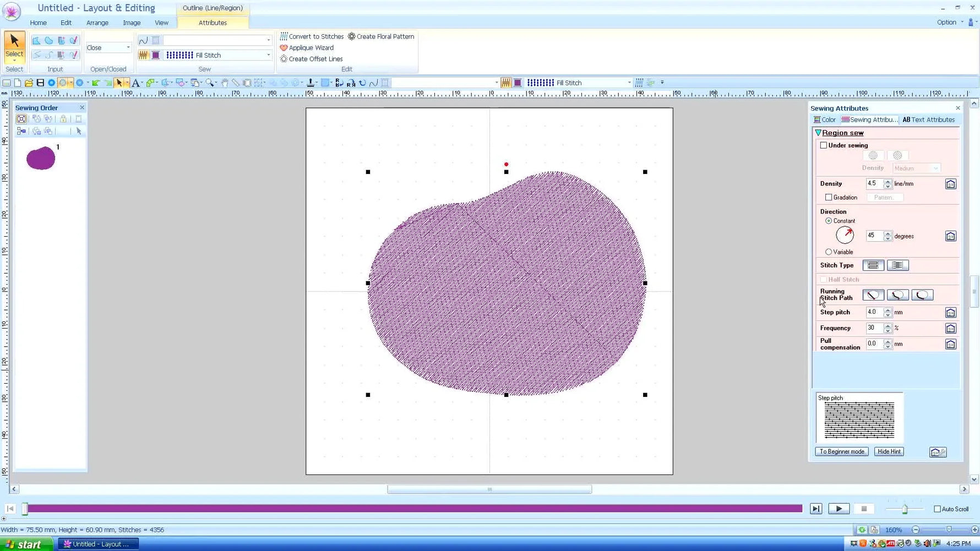
Task: Toggle the line sew icon in the Sew group
Action: point(143,40)
